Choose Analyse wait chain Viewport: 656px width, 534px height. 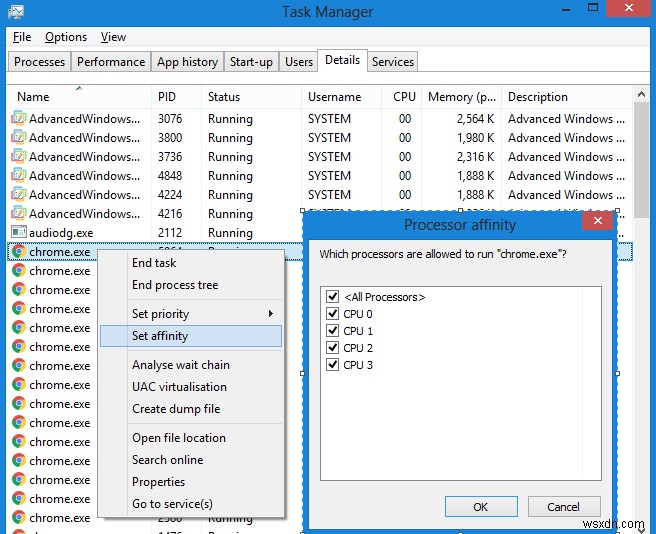pos(191,365)
